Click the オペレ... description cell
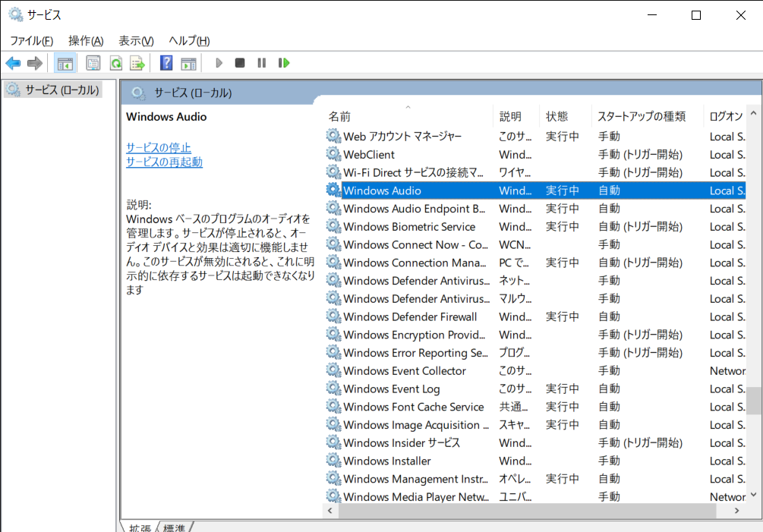 (515, 479)
